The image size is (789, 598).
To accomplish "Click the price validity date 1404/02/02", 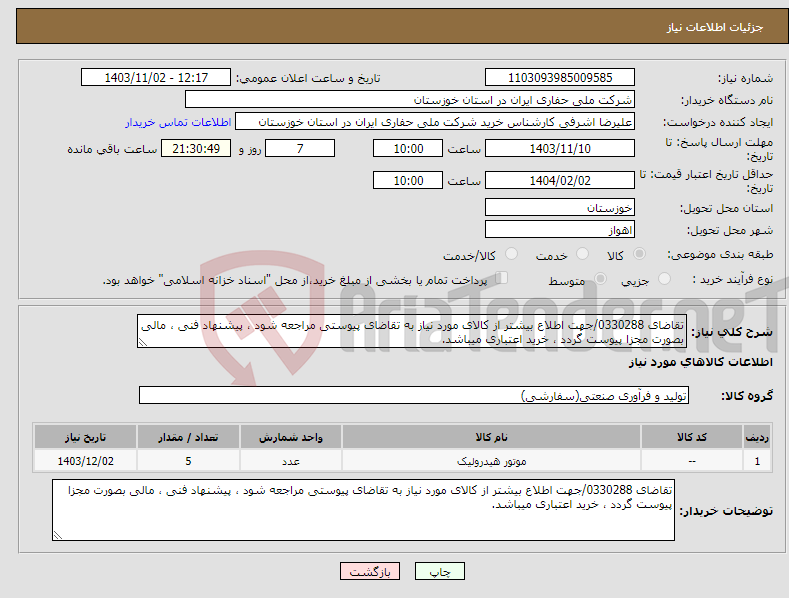I will [x=560, y=180].
